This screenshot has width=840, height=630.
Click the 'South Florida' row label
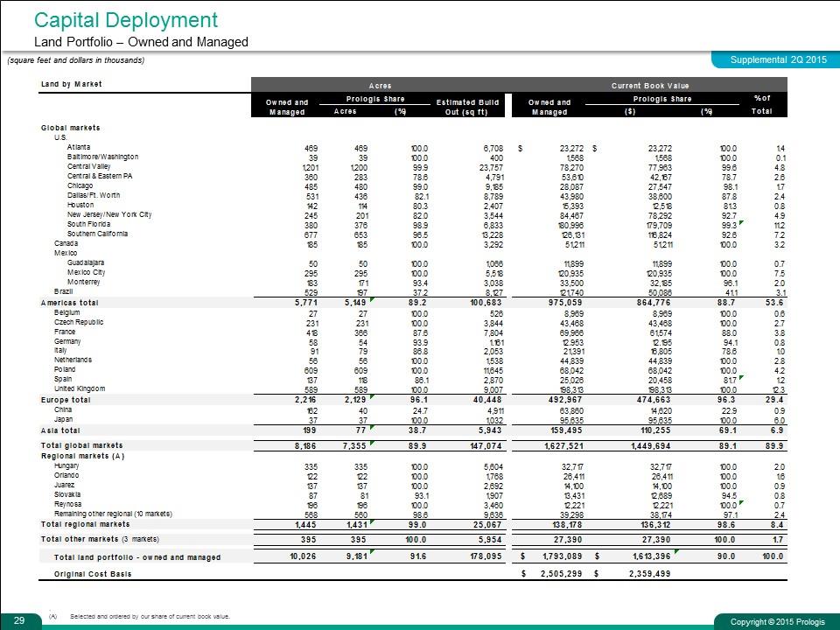[89, 224]
